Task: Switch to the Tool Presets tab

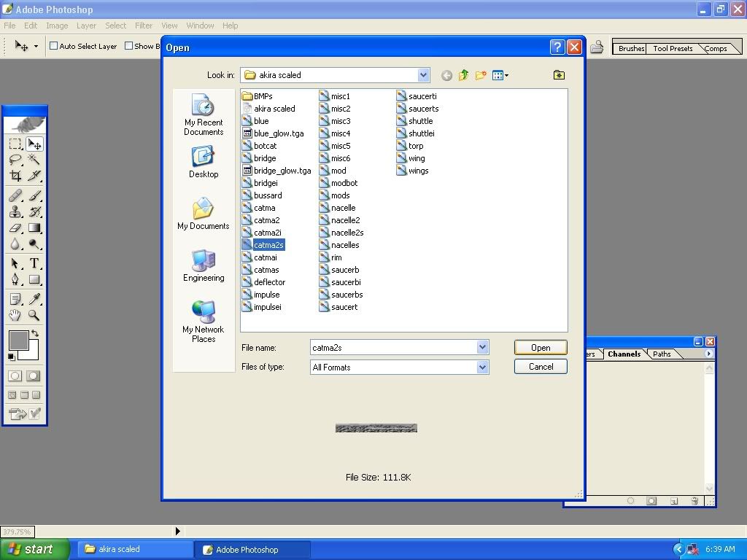Action: click(673, 49)
